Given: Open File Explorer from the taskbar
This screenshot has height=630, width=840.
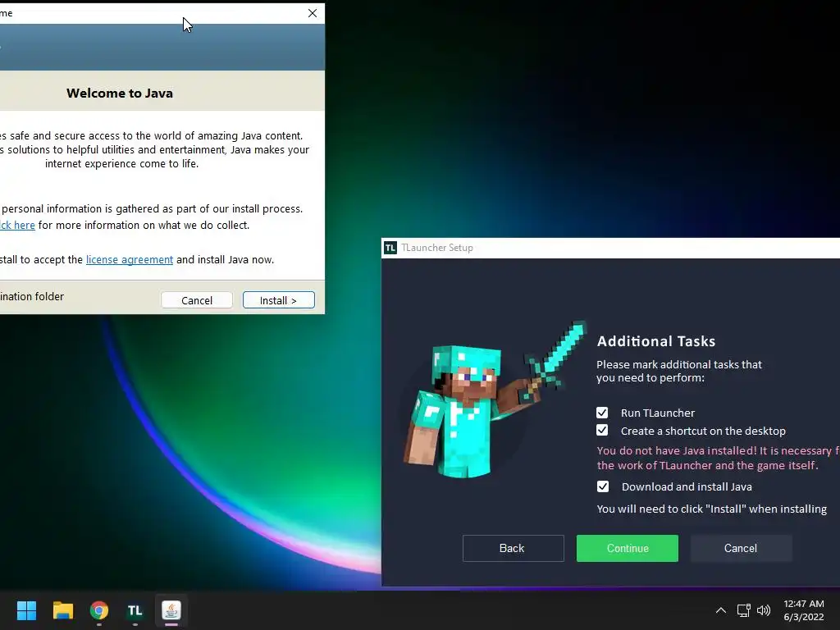Looking at the screenshot, I should pos(62,610).
